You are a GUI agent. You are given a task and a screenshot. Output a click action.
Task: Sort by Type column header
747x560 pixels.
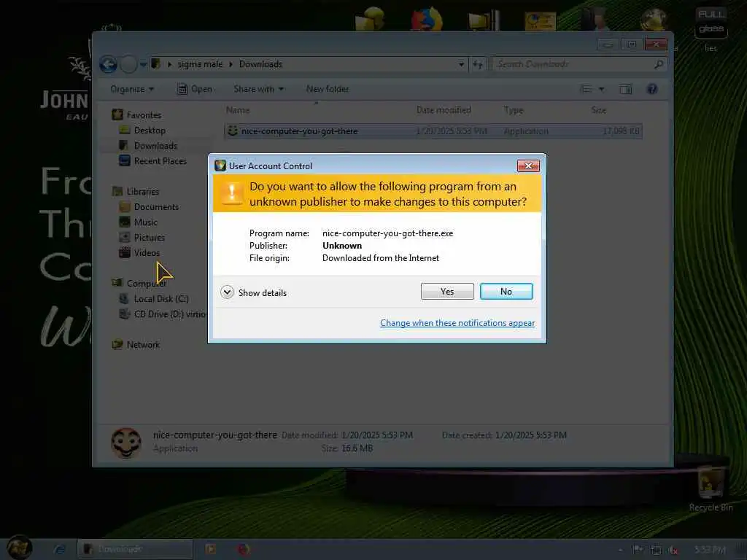coord(513,110)
